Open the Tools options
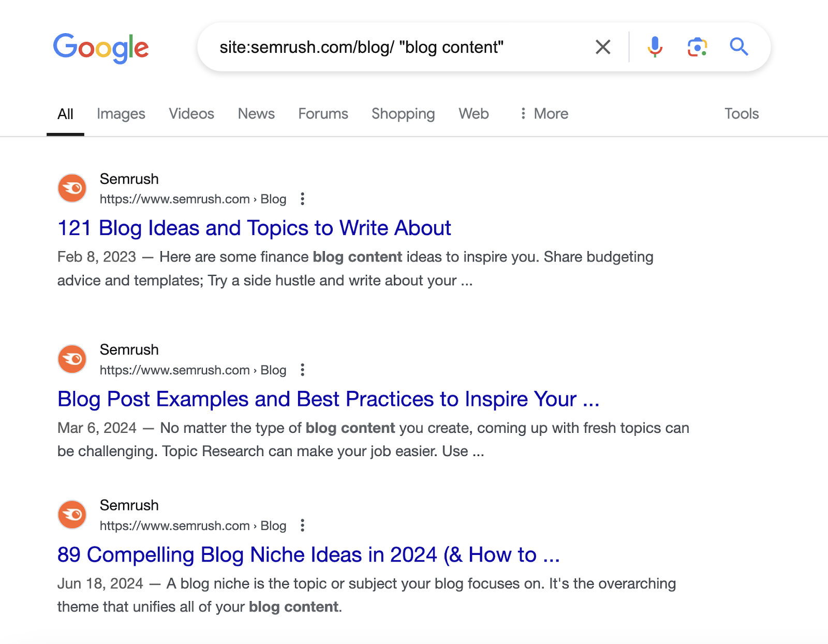This screenshot has height=644, width=828. click(x=742, y=113)
